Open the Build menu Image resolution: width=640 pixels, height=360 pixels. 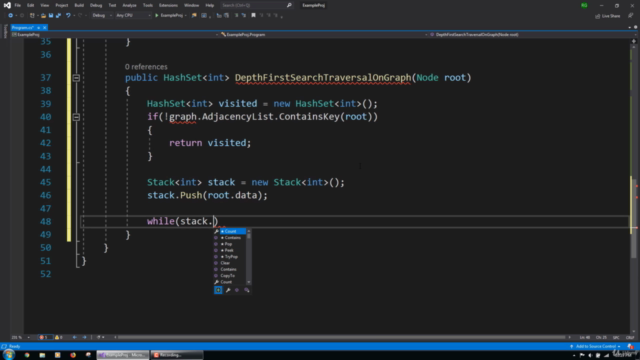[x=79, y=5]
